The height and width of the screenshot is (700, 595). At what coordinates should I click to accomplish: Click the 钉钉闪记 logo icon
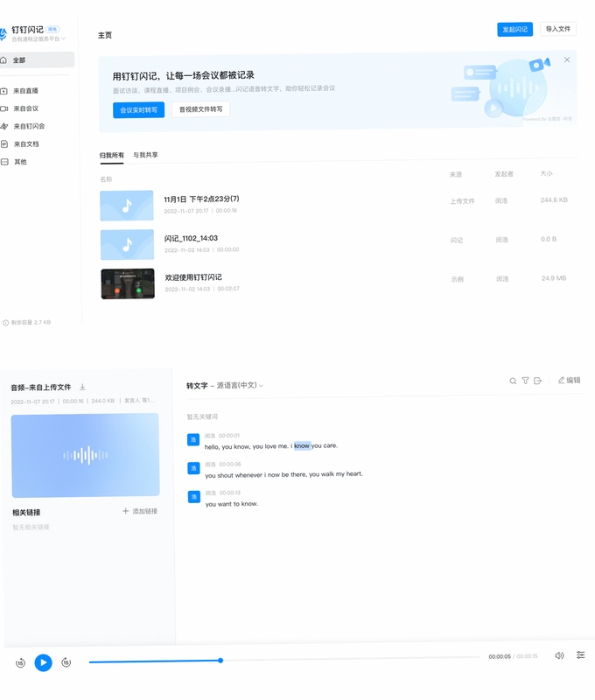(3, 33)
